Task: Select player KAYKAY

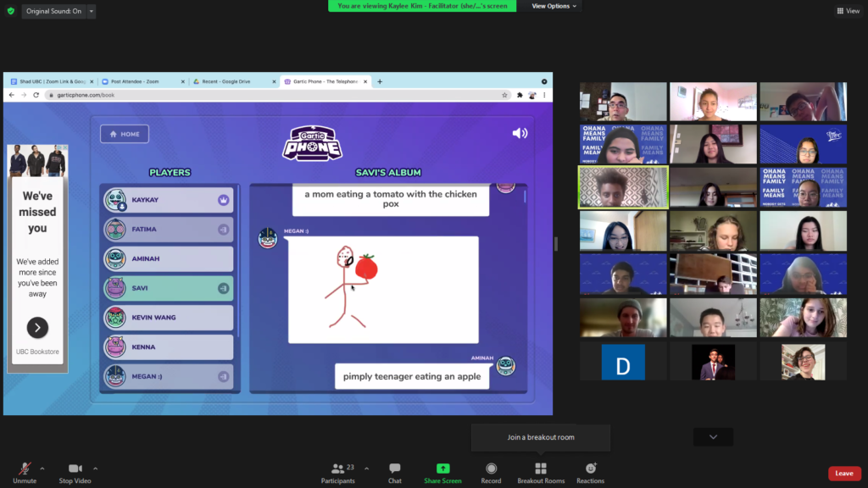Action: click(169, 200)
